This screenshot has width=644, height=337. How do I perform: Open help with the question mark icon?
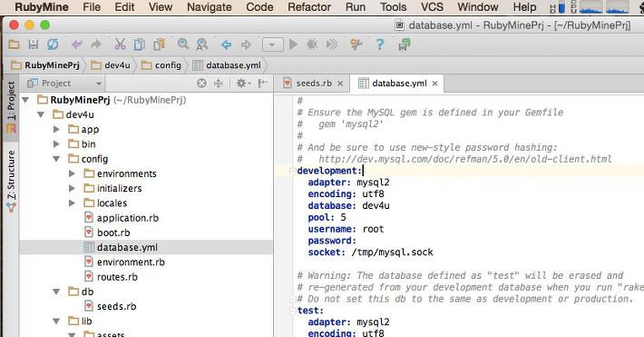pos(380,44)
